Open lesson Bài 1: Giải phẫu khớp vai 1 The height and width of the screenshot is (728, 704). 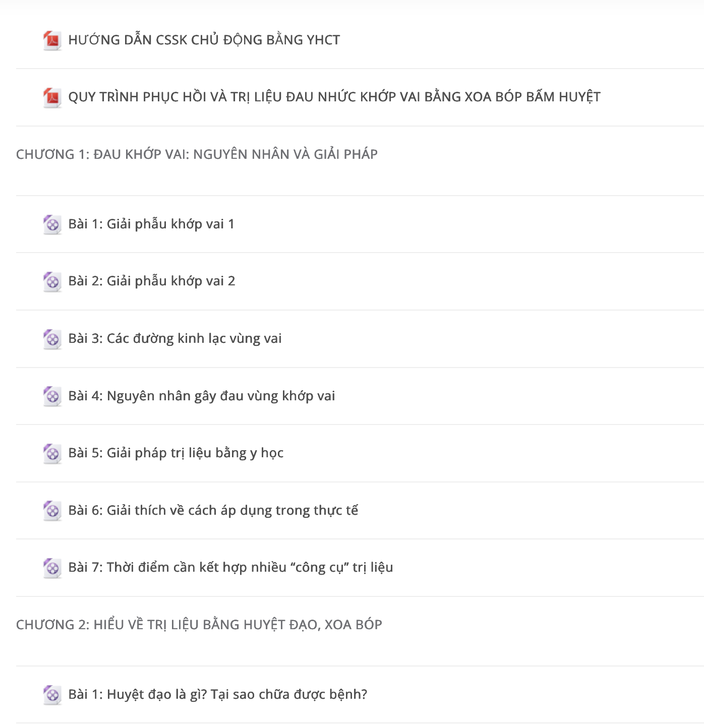pos(151,224)
